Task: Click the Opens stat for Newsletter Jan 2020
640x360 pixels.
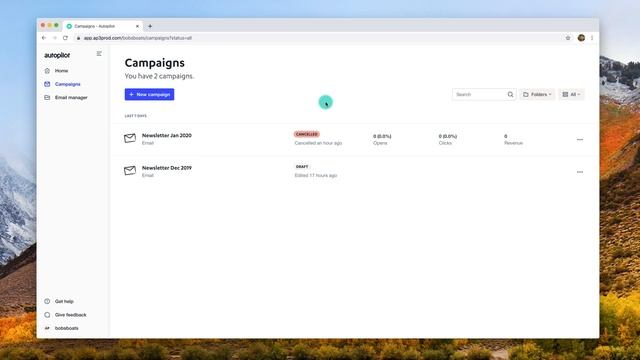Action: [382, 139]
